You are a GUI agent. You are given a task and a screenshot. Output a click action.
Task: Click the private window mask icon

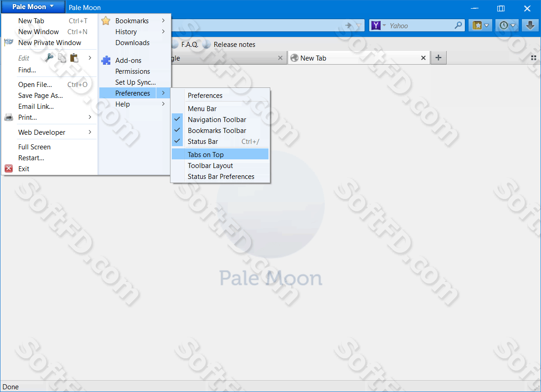pyautogui.click(x=9, y=42)
